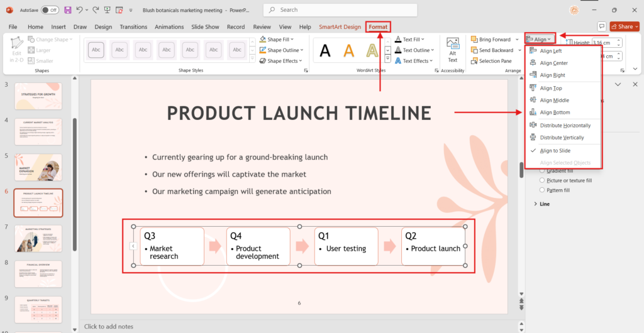644x333 pixels.
Task: Select Picture or texture fill option
Action: point(542,180)
